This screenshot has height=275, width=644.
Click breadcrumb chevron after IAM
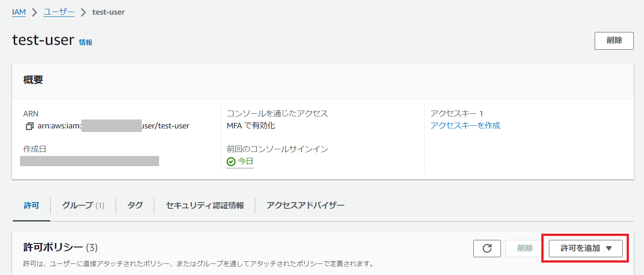tap(35, 12)
